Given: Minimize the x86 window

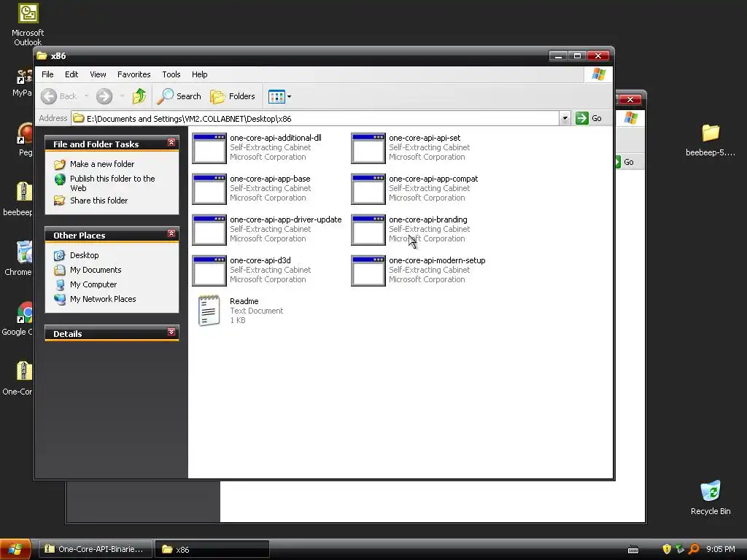Looking at the screenshot, I should click(558, 55).
